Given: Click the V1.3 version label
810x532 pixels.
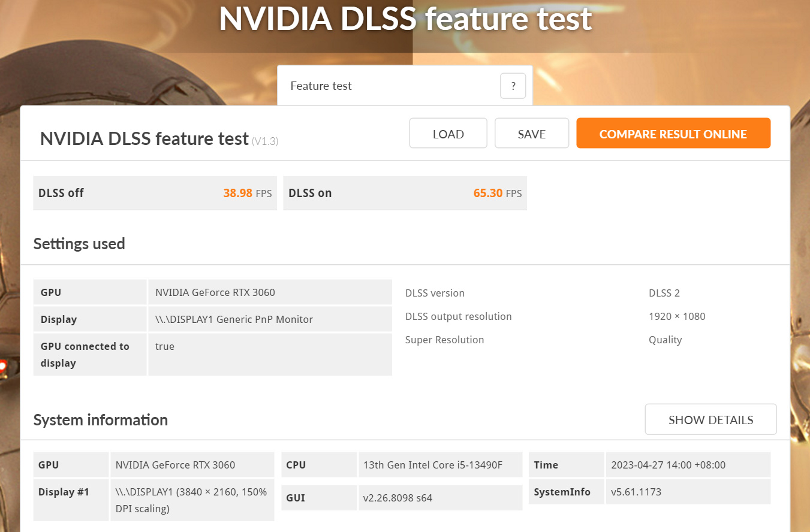Looking at the screenshot, I should click(264, 141).
